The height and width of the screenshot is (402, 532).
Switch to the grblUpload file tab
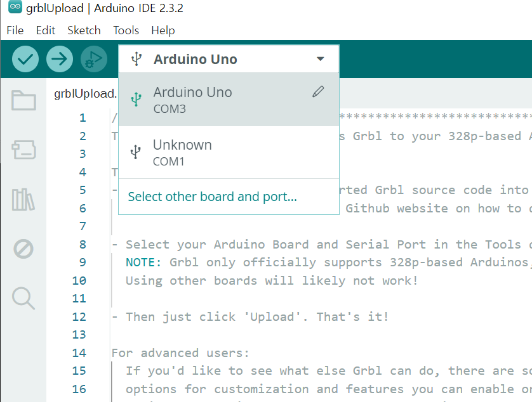pos(86,94)
